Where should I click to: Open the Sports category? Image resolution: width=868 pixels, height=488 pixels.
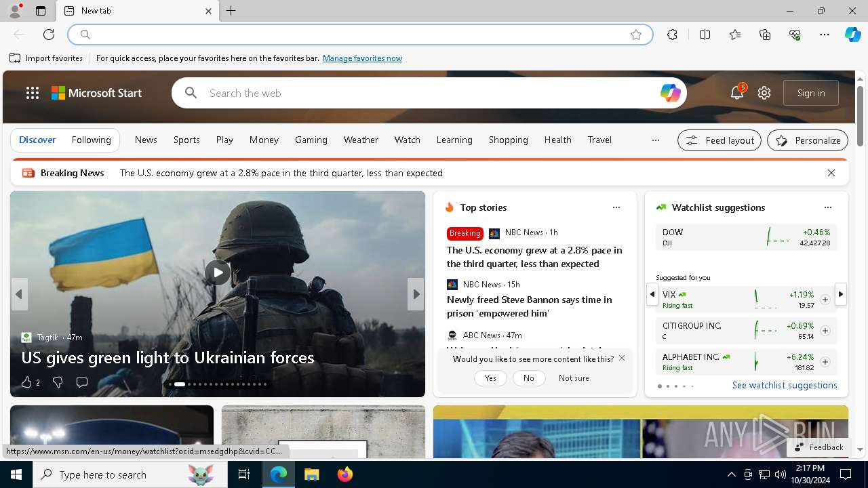tap(186, 140)
